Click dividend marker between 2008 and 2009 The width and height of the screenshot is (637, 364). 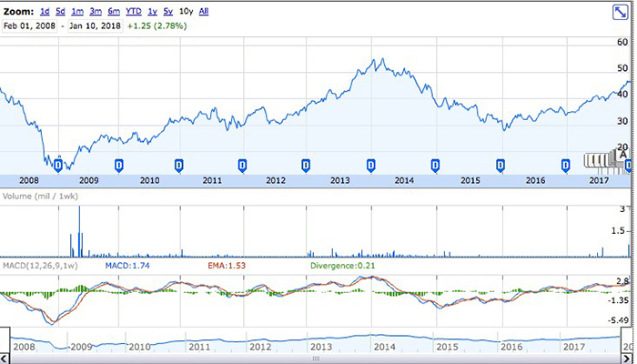pyautogui.click(x=59, y=165)
